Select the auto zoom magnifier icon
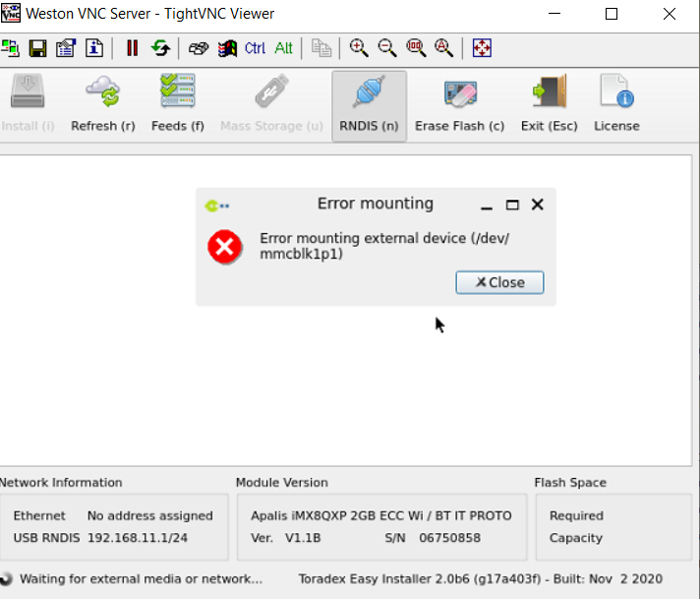The width and height of the screenshot is (700, 599). point(443,48)
